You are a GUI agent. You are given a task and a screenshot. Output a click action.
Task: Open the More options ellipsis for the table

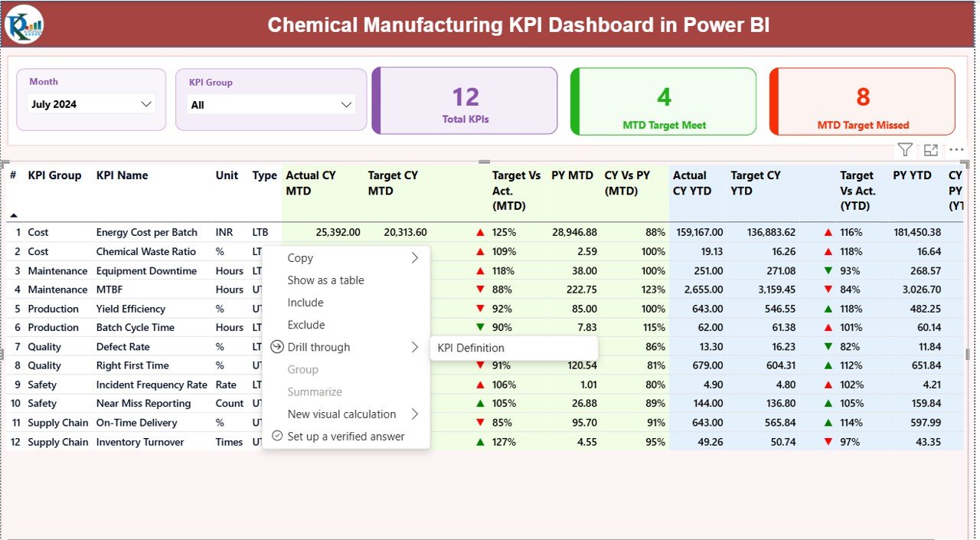pos(955,149)
